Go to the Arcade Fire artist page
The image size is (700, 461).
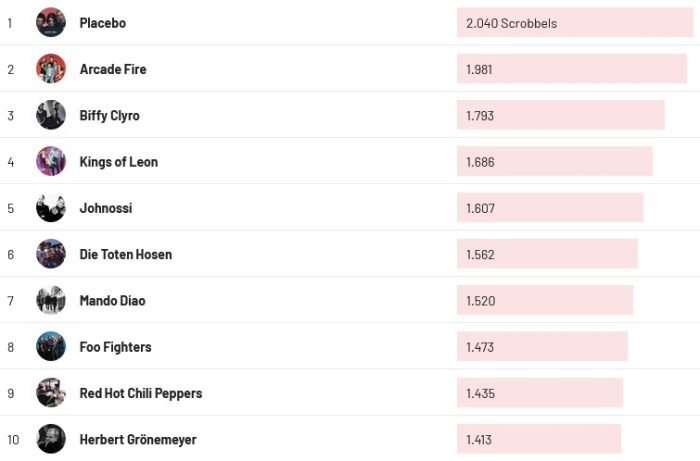pyautogui.click(x=113, y=69)
